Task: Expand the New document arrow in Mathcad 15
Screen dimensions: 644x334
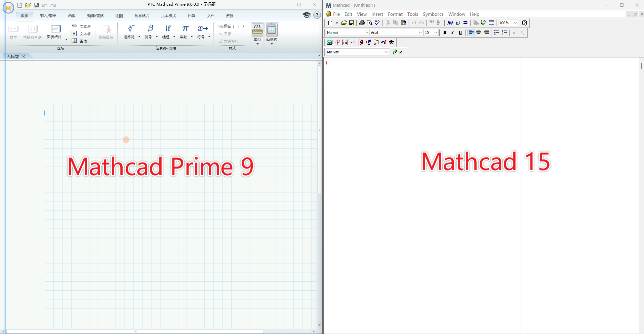Action: click(337, 23)
